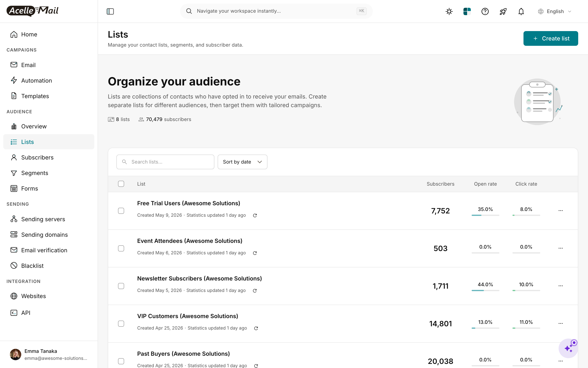Open Sending servers in sidebar
The height and width of the screenshot is (368, 588).
(49, 219)
